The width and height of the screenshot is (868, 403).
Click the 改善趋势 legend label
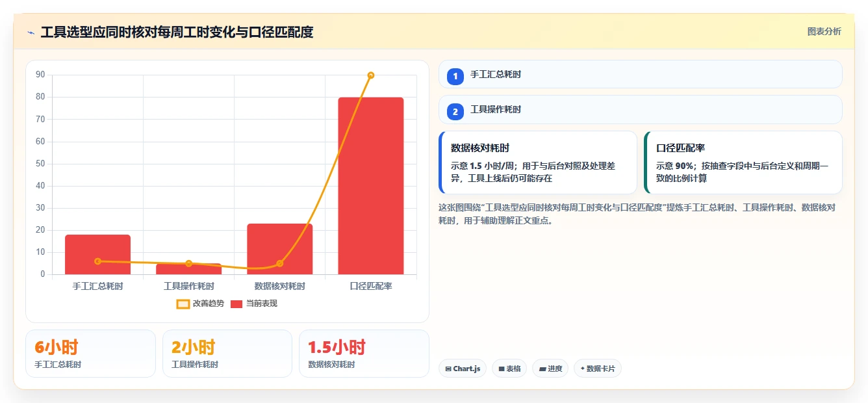click(x=209, y=304)
